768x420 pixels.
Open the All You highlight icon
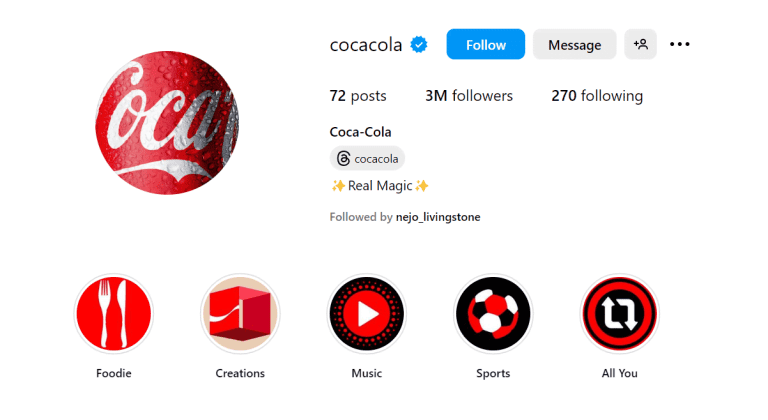coord(620,314)
